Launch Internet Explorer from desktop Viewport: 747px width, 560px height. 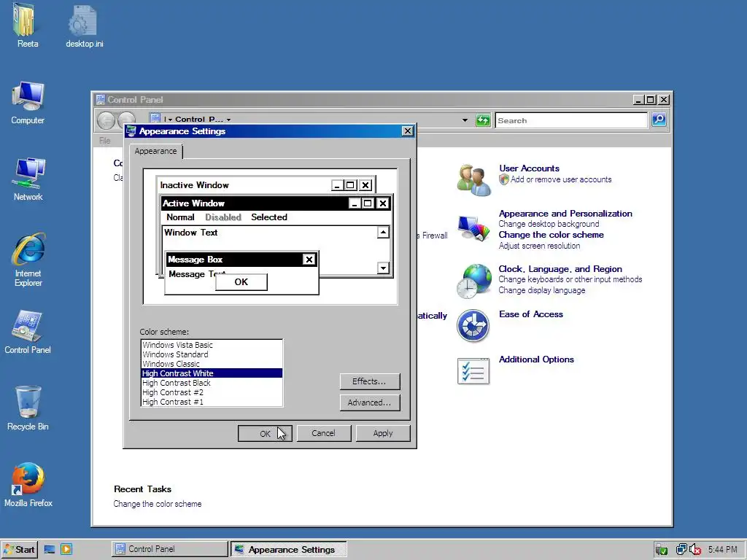pyautogui.click(x=28, y=249)
